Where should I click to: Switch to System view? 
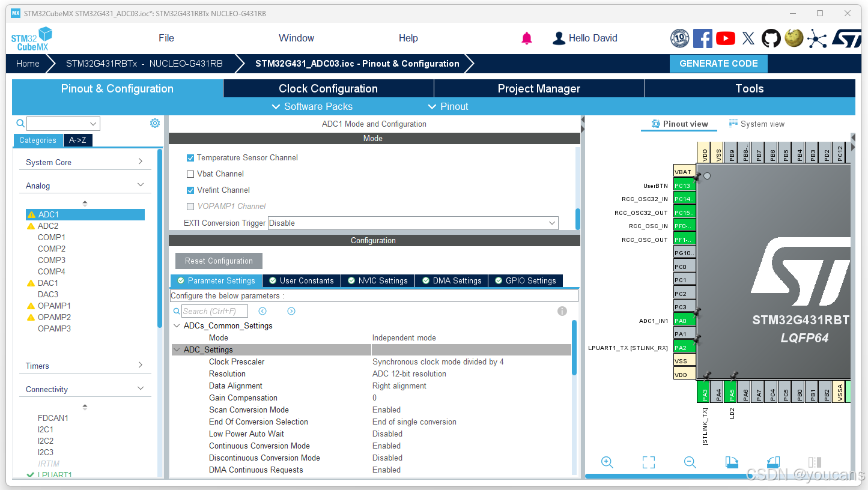point(757,124)
